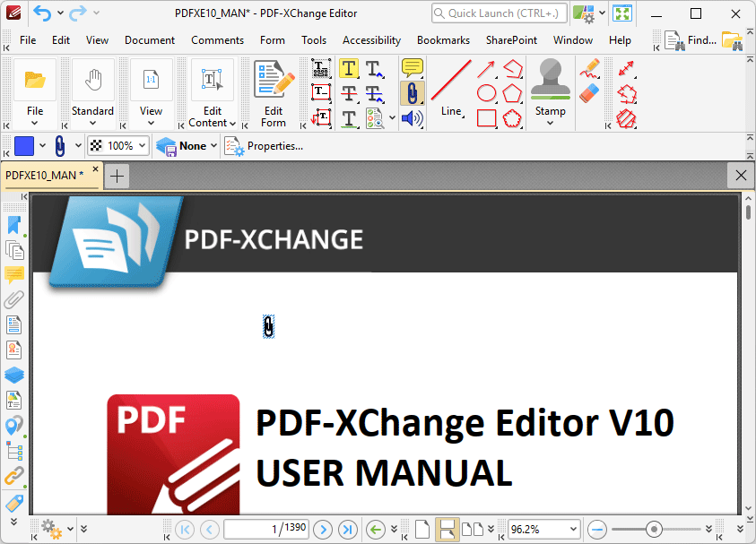756x544 pixels.
Task: Open the File menu
Action: (28, 40)
